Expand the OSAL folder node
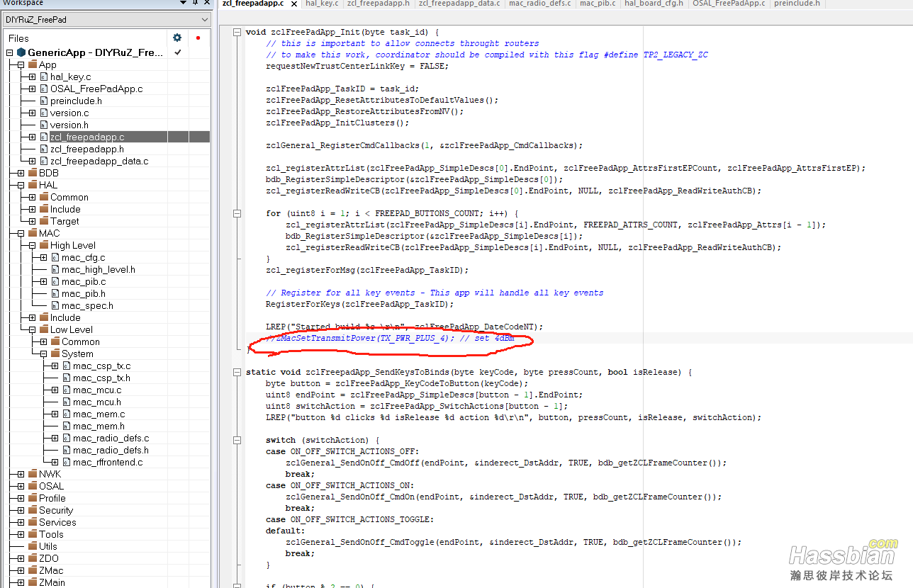This screenshot has height=588, width=913. point(21,486)
